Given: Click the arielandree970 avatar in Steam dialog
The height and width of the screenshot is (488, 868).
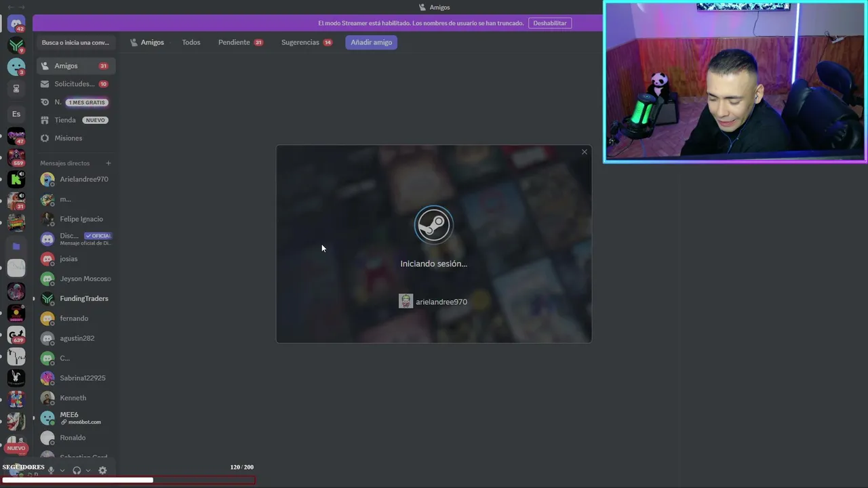Looking at the screenshot, I should point(406,302).
